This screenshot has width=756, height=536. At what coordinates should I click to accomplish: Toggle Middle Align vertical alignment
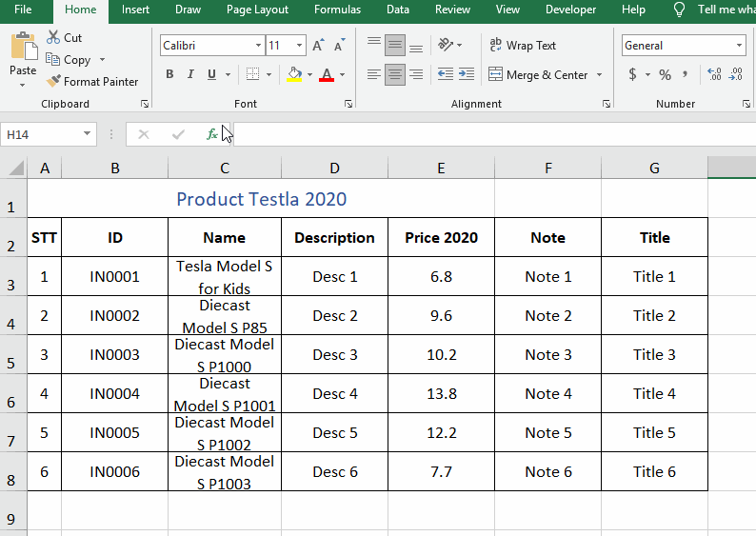395,46
